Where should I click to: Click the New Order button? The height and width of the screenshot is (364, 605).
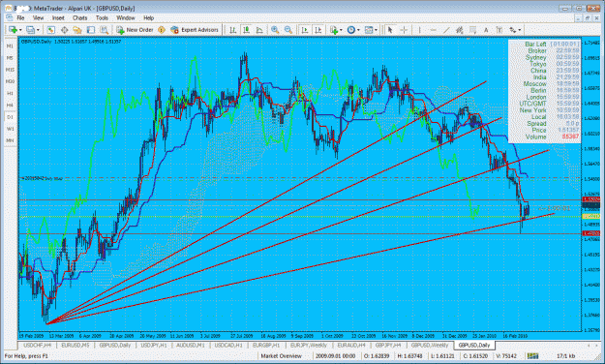(x=136, y=30)
